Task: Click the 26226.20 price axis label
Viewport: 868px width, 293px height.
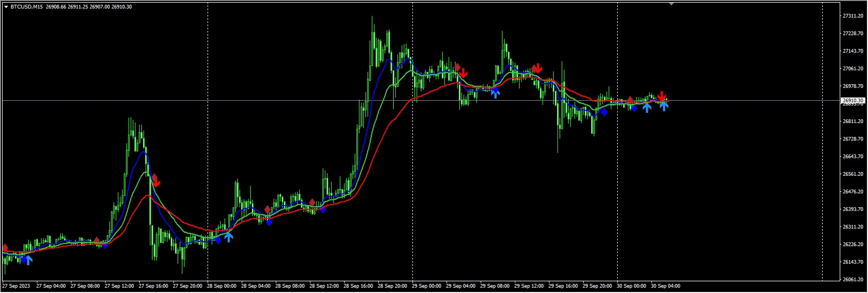Action: tap(853, 245)
